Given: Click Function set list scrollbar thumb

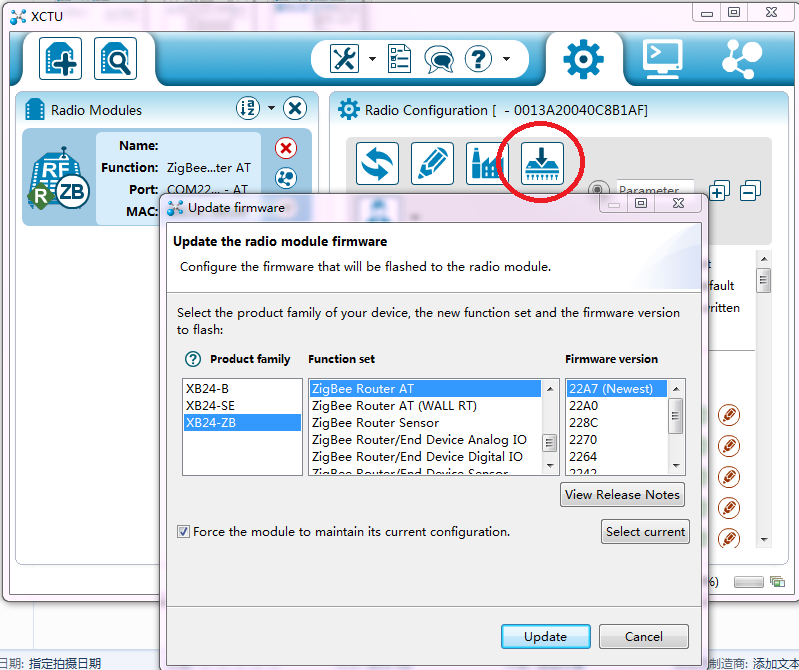Looking at the screenshot, I should 550,443.
